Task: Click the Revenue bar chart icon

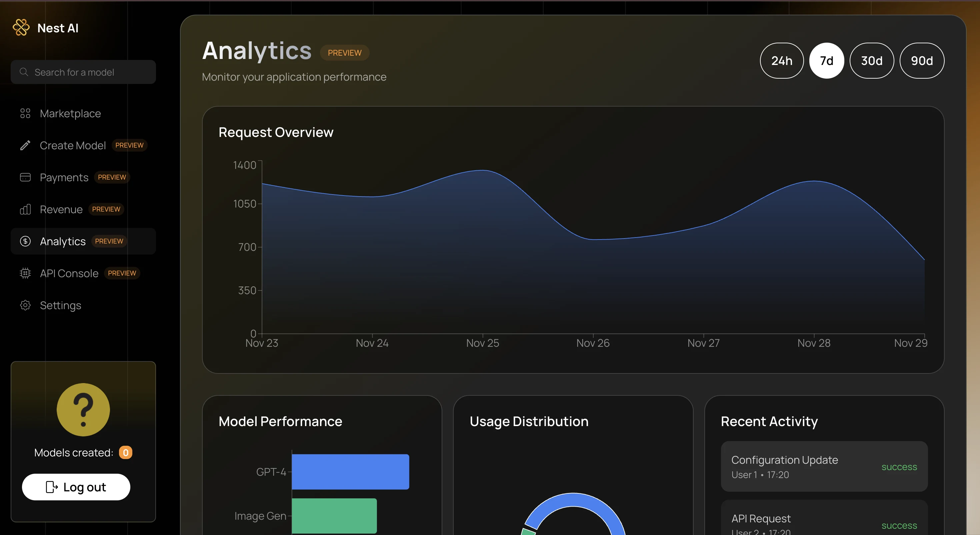Action: point(25,209)
